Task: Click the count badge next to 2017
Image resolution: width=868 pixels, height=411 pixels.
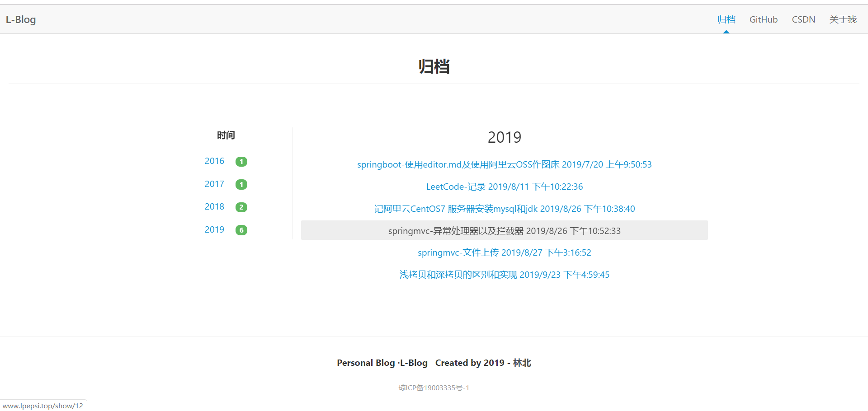Action: pos(241,184)
